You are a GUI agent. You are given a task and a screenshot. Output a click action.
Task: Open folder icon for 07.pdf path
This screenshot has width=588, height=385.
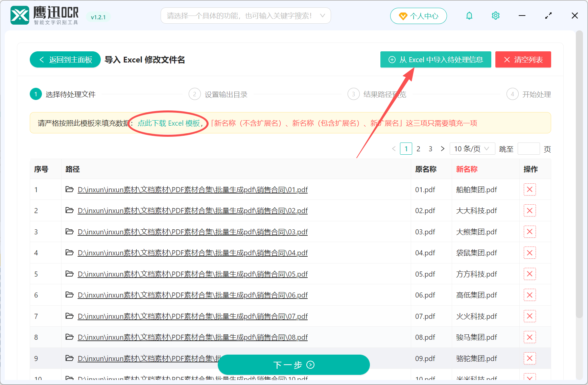click(x=70, y=316)
